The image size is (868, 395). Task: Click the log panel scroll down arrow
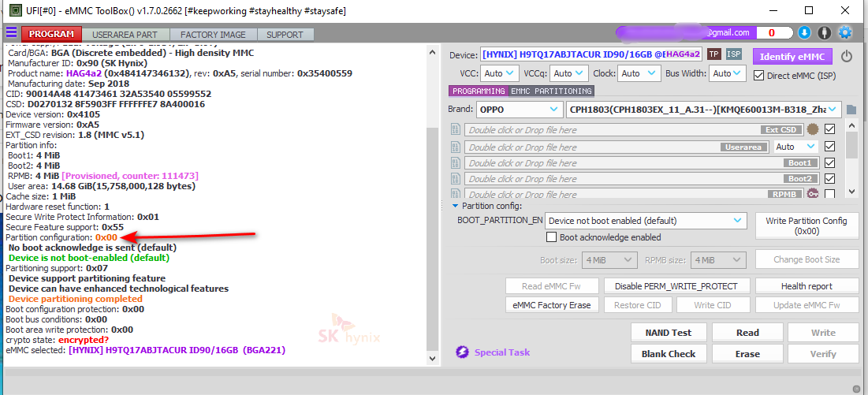[432, 359]
